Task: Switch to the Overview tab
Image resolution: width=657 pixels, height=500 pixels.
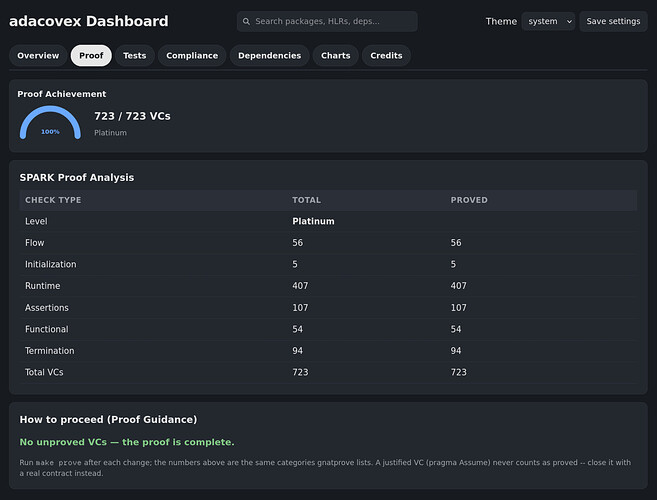Action: click(38, 55)
